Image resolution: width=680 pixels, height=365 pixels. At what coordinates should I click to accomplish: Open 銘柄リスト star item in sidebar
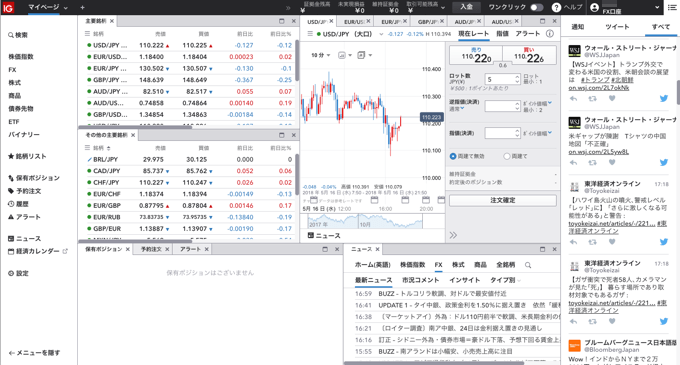[x=27, y=156]
